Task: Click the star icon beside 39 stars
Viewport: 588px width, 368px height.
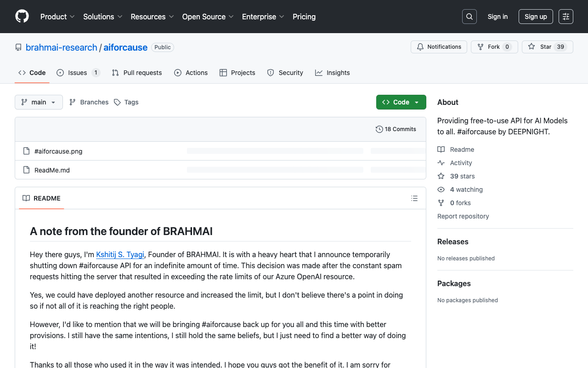Action: click(441, 176)
